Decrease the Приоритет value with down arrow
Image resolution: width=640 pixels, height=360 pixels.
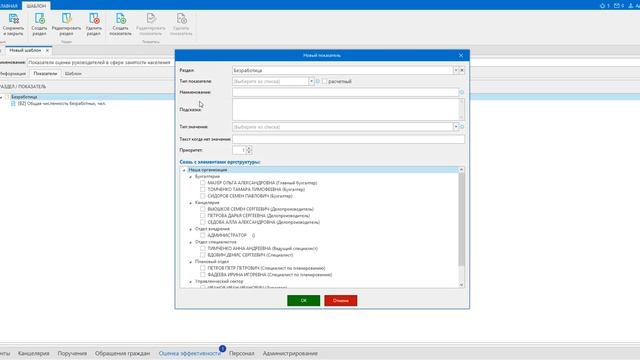pos(249,152)
